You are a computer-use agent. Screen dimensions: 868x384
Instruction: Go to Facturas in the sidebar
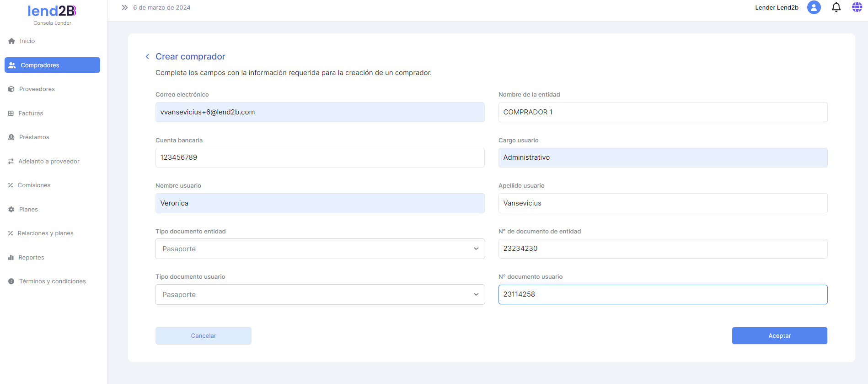tap(31, 114)
